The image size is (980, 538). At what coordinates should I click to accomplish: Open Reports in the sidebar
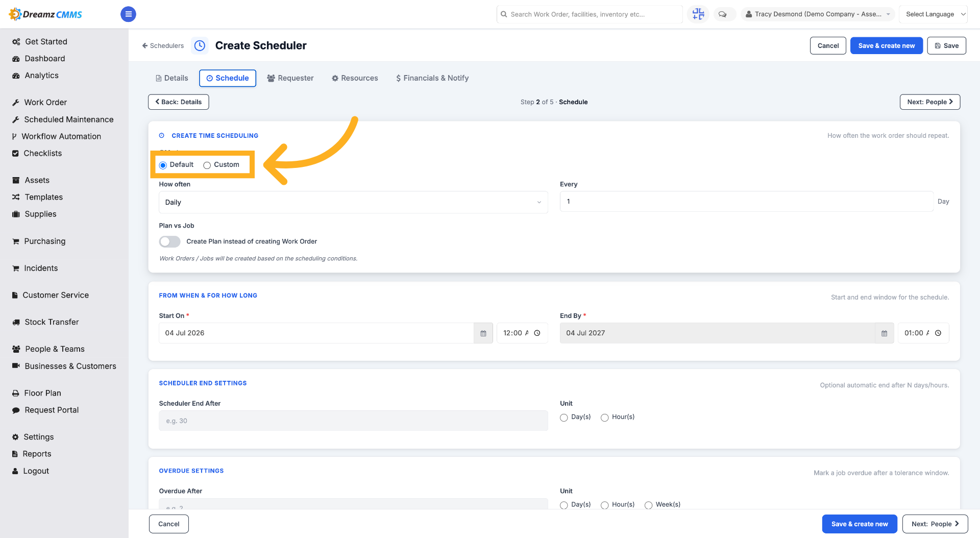(x=37, y=454)
